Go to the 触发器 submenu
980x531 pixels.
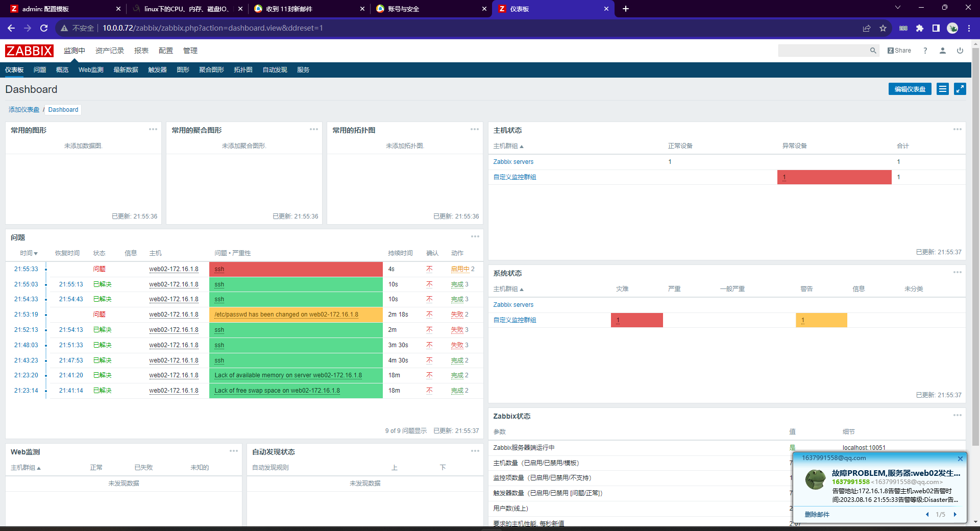[157, 70]
